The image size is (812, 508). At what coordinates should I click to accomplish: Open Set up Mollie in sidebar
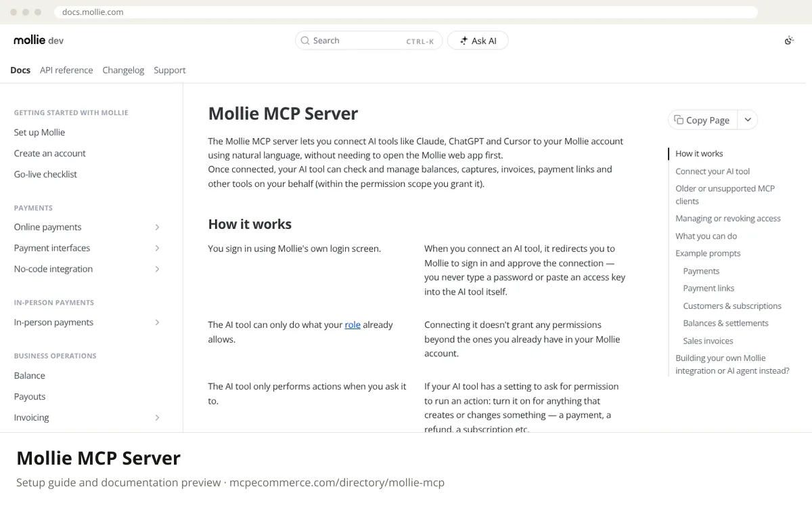(39, 132)
